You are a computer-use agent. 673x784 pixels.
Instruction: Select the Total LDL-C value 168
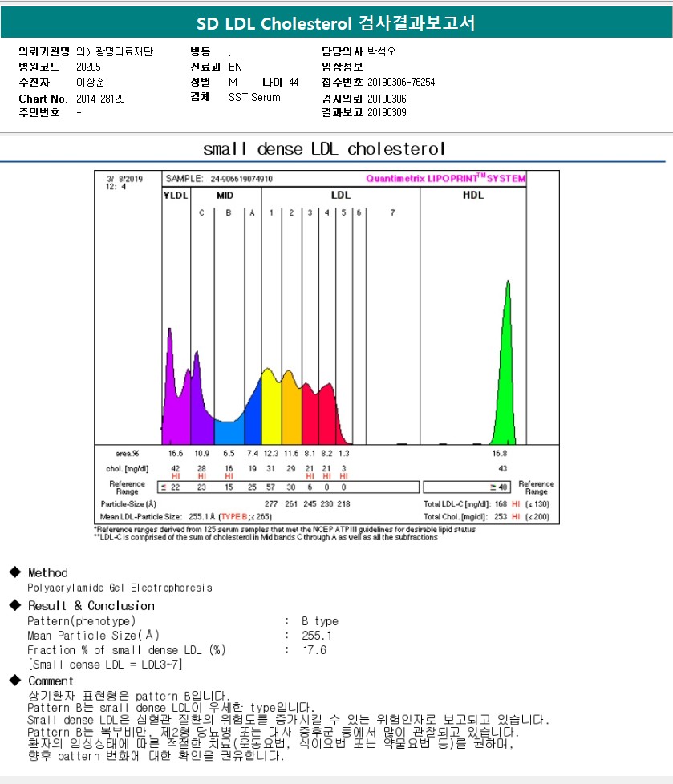point(501,504)
